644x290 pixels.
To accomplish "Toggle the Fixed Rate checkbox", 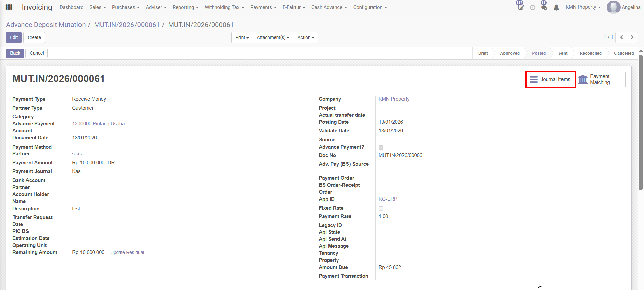I will (381, 208).
